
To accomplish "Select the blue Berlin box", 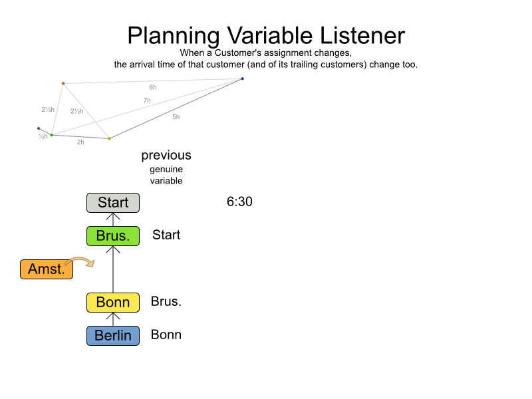I will pos(113,336).
